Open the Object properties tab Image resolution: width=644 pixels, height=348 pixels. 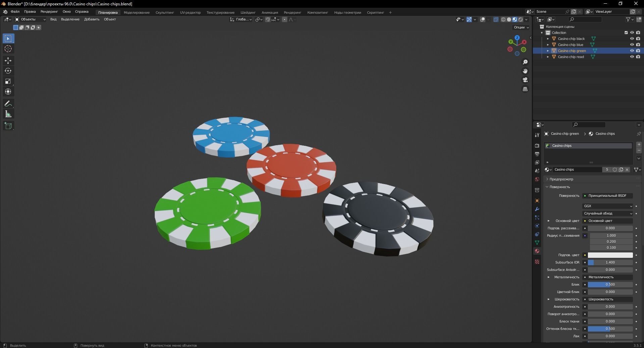pyautogui.click(x=537, y=200)
